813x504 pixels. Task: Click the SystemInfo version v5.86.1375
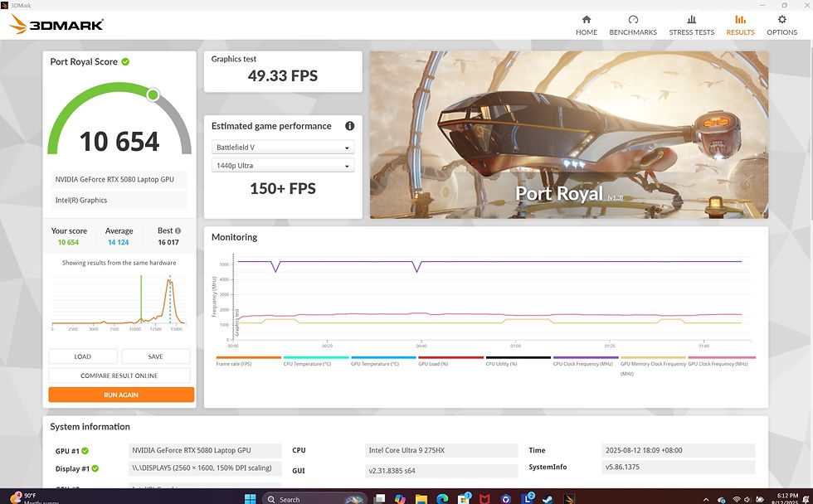pos(679,467)
